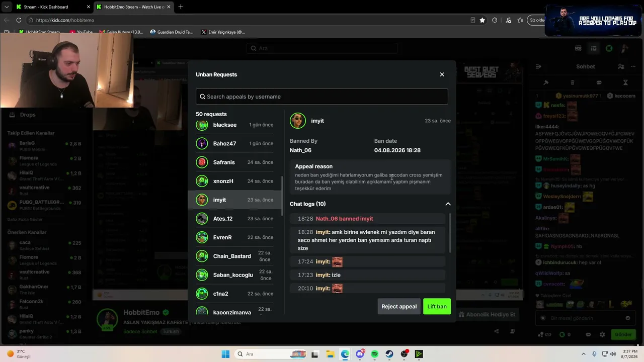Select Ates_12 in the request list

pyautogui.click(x=234, y=219)
